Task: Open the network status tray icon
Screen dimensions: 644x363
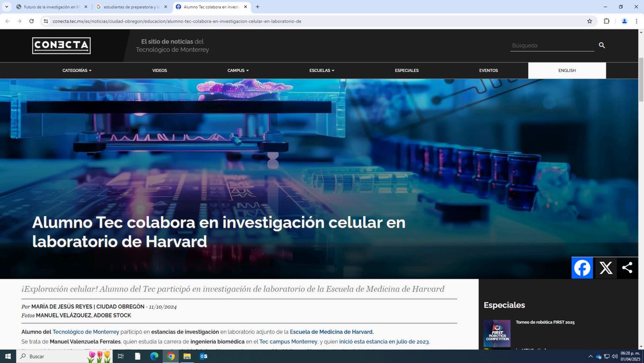Action: point(607,357)
